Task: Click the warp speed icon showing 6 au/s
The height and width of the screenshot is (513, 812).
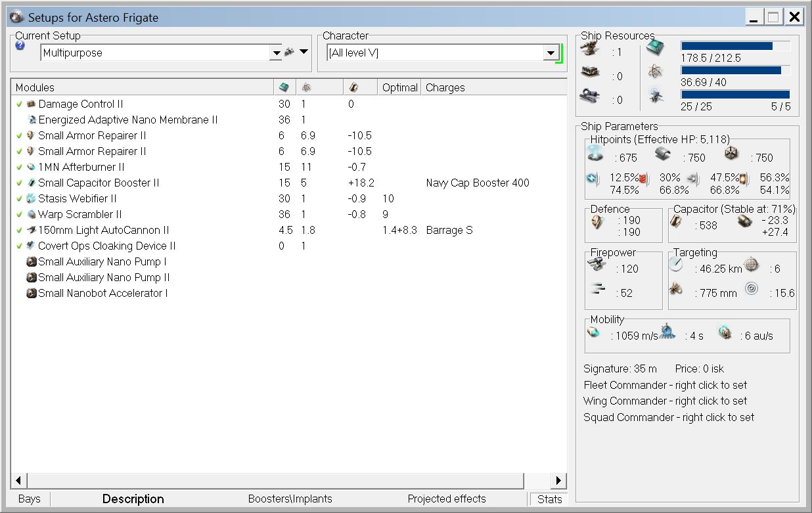Action: pos(725,333)
